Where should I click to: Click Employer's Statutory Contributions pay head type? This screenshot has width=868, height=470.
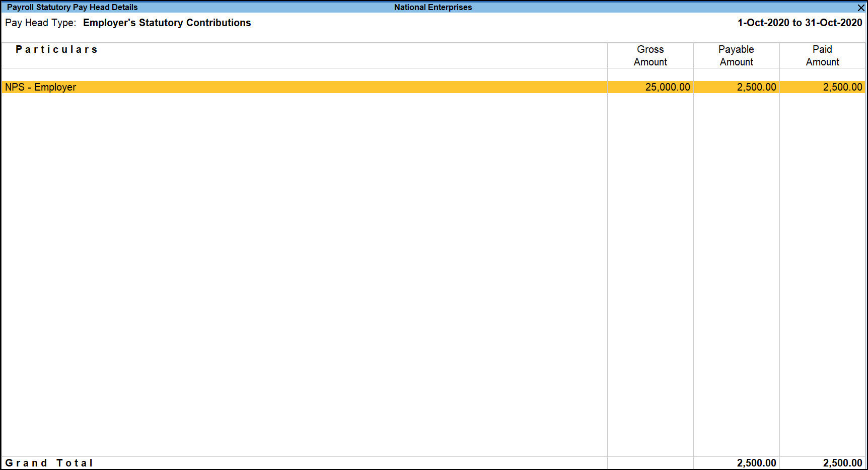[x=167, y=23]
